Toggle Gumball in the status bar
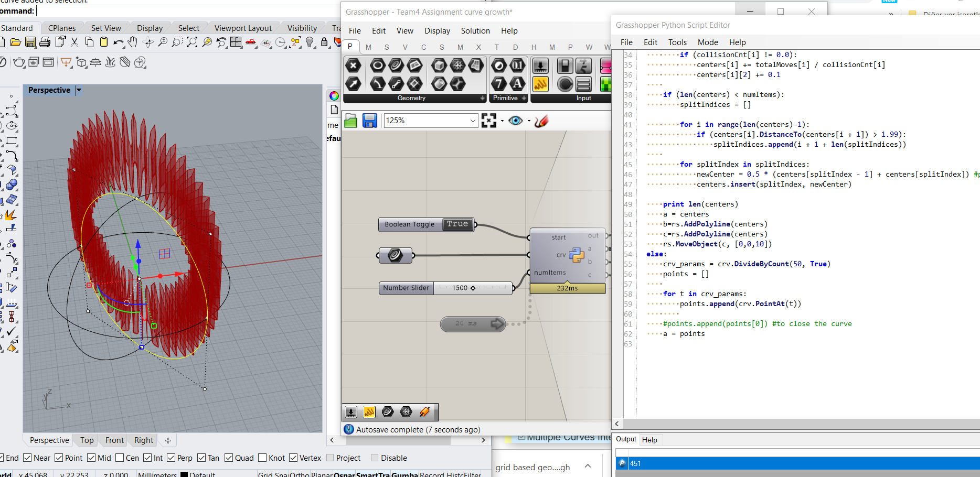The image size is (980, 477). coord(404,474)
